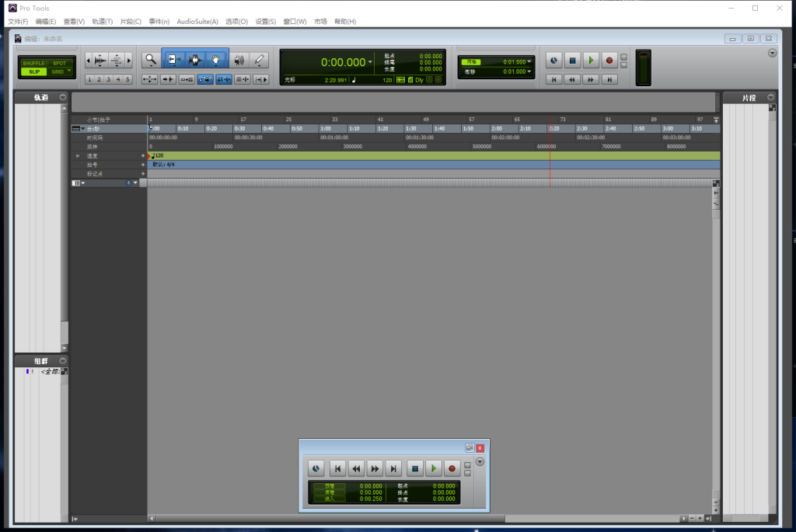Select the Scrubber speaker tool
796x532 pixels.
[239, 60]
